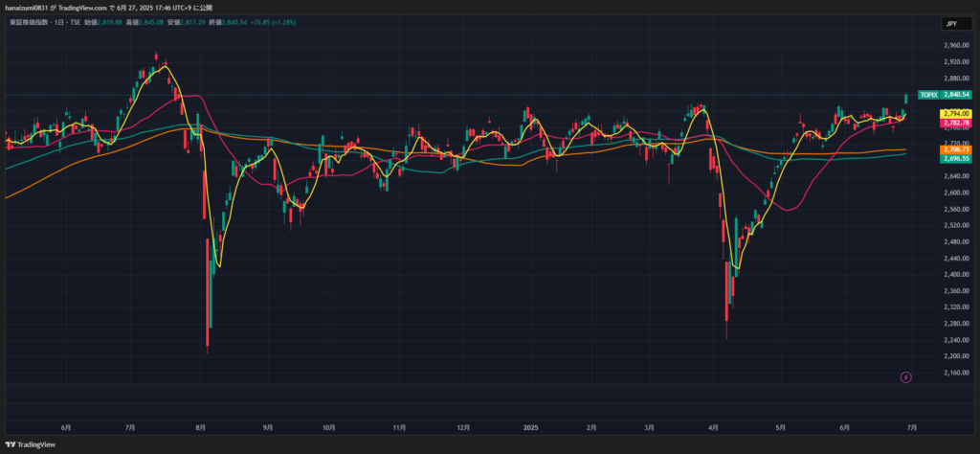Screen dimensions: 980x454
Task: Click the 2025 year label on time axis
Action: (x=530, y=428)
